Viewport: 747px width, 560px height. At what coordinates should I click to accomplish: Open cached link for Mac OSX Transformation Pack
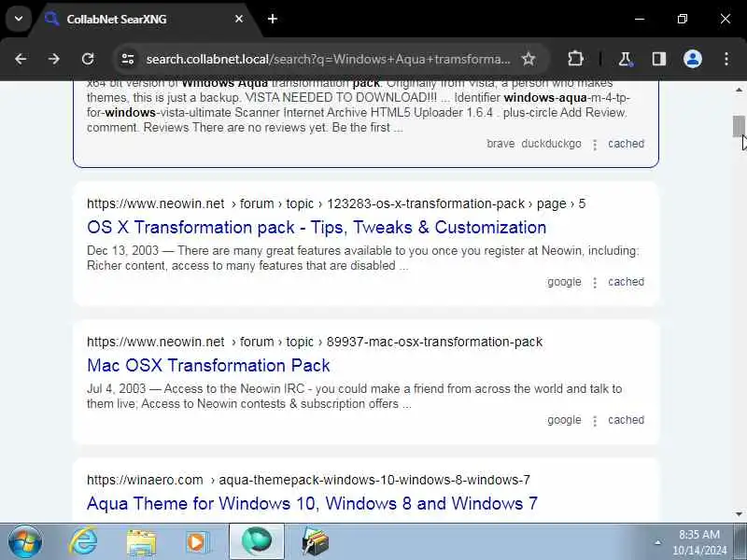pos(626,420)
